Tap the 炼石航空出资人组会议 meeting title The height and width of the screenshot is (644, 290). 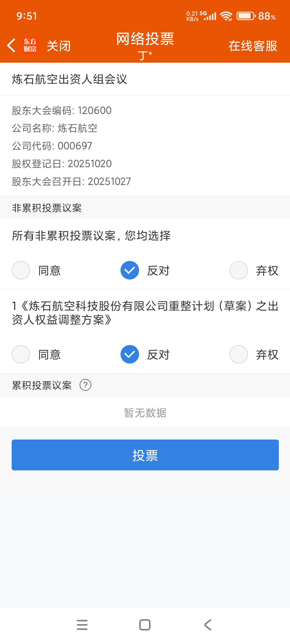click(x=70, y=79)
